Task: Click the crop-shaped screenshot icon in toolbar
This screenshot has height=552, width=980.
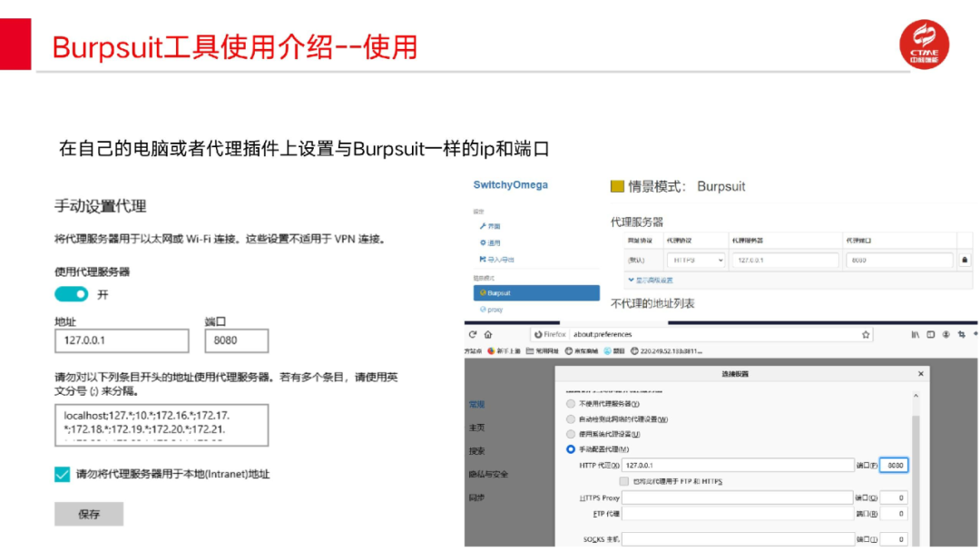Action: pos(961,334)
